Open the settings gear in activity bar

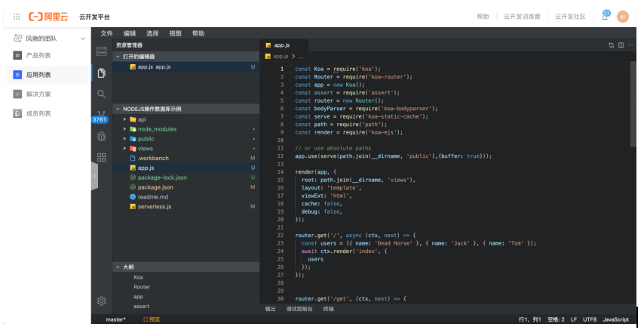coord(102,301)
